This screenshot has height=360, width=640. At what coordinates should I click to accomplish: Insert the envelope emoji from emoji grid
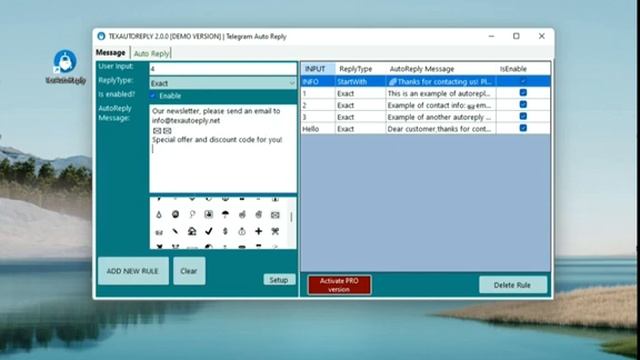(275, 215)
